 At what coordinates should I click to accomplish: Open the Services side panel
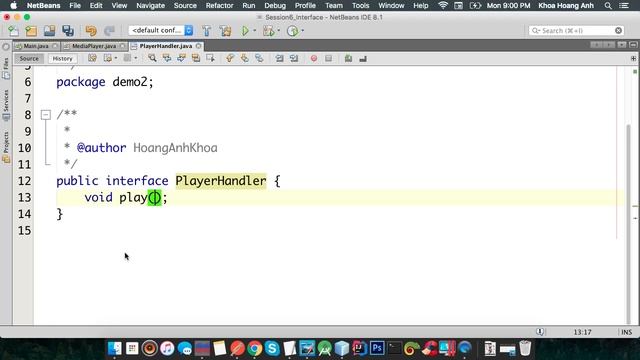click(6, 105)
